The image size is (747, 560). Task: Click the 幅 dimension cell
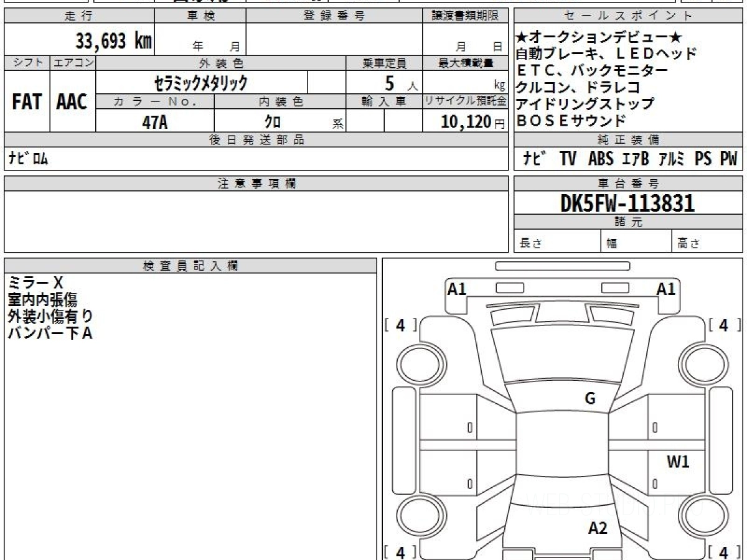point(636,242)
